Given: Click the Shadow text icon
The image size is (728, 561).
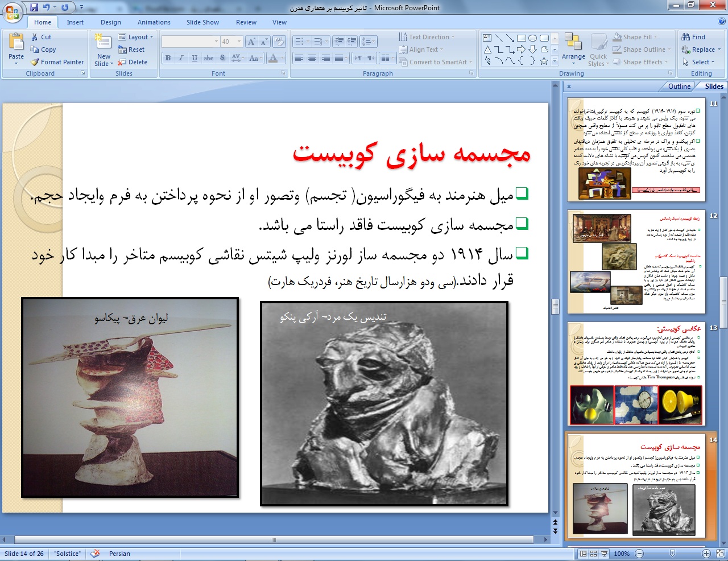Looking at the screenshot, I should click(222, 58).
